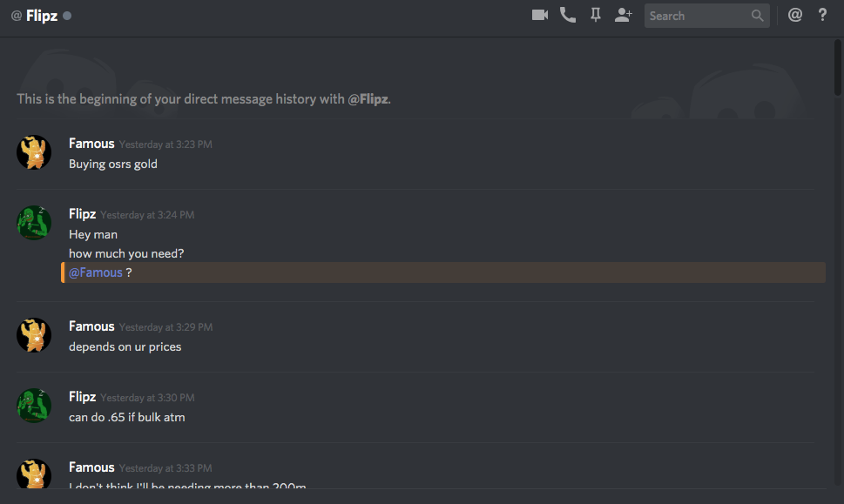This screenshot has height=504, width=844.
Task: Click Flipz name in the header
Action: tap(42, 16)
